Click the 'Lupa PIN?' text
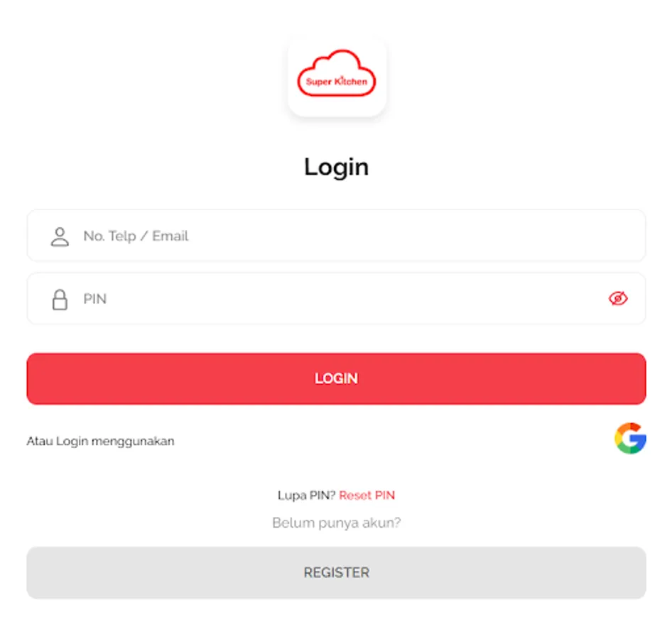The height and width of the screenshot is (639, 672). (x=306, y=495)
